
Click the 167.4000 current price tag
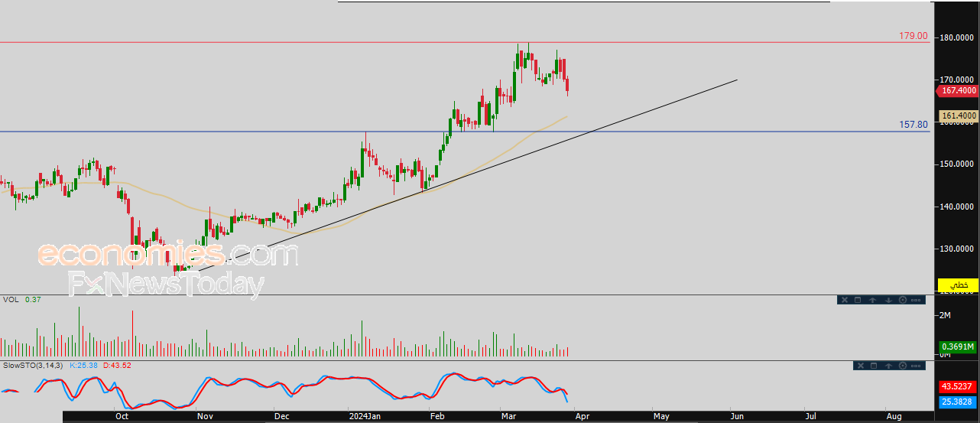[957, 90]
